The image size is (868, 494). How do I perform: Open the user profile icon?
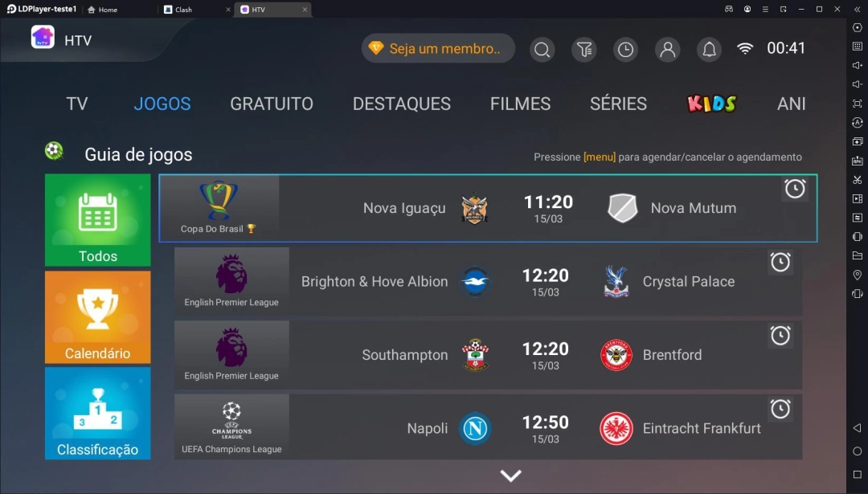point(668,49)
